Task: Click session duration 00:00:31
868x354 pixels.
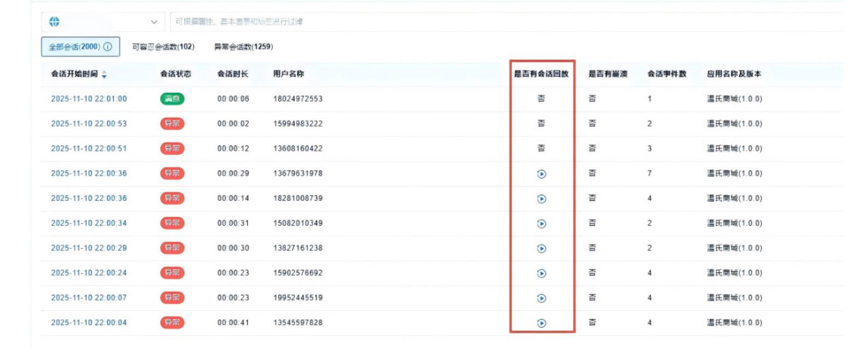Action: [233, 223]
